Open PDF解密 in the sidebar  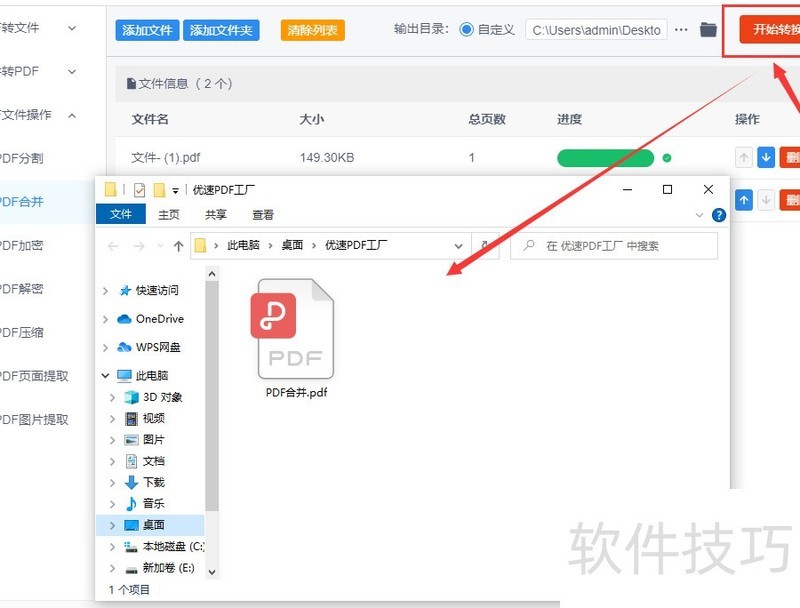(x=21, y=289)
